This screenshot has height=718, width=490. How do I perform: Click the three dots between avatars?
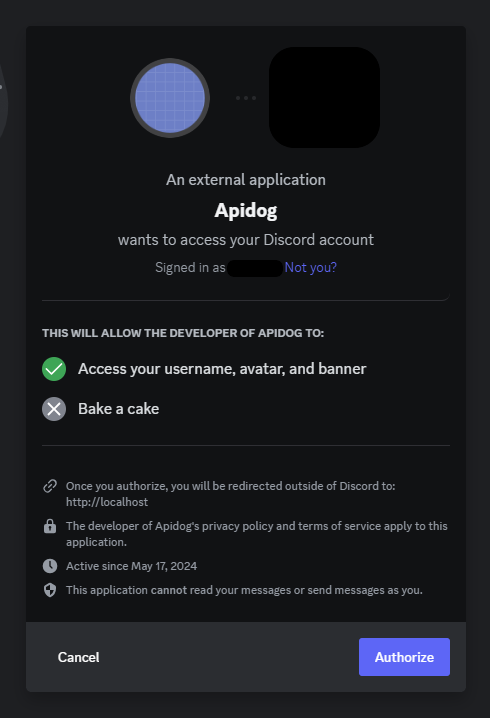(246, 98)
